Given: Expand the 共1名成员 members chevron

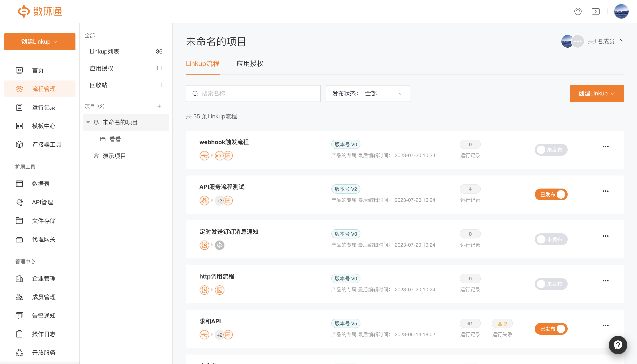Looking at the screenshot, I should (x=621, y=41).
